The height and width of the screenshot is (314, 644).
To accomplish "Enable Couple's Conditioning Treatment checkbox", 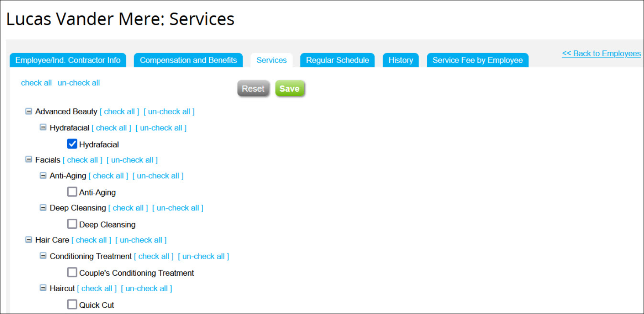I will pyautogui.click(x=72, y=272).
